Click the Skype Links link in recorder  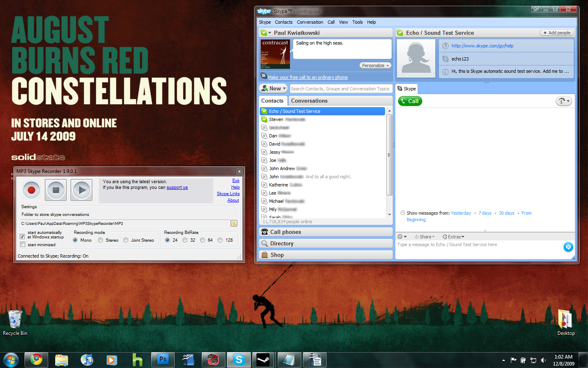228,193
